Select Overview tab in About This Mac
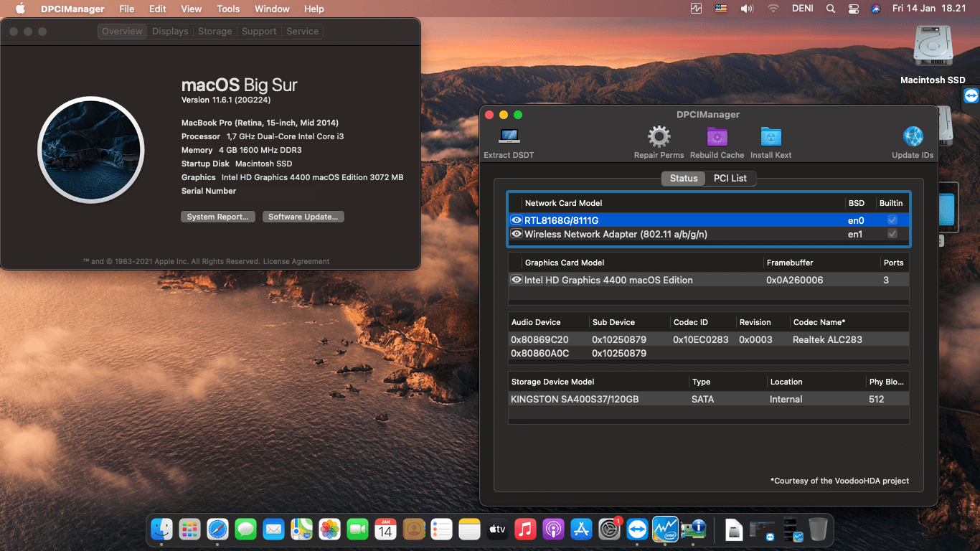The image size is (980, 551). (122, 32)
